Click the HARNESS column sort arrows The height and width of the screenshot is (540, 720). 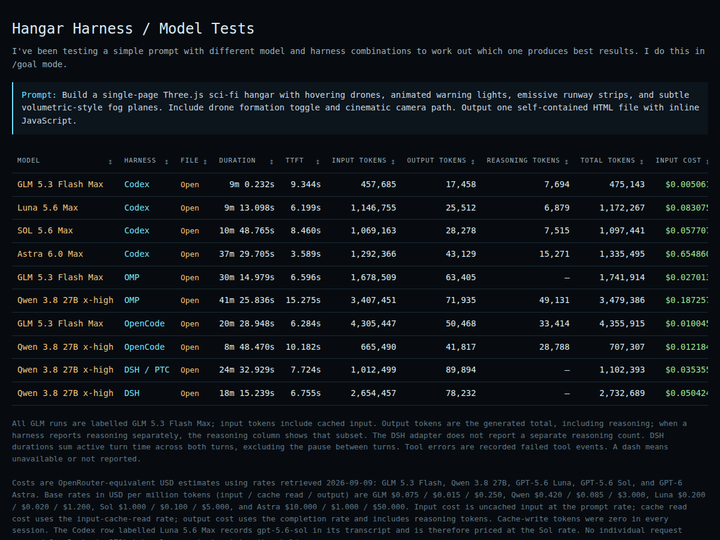point(166,161)
